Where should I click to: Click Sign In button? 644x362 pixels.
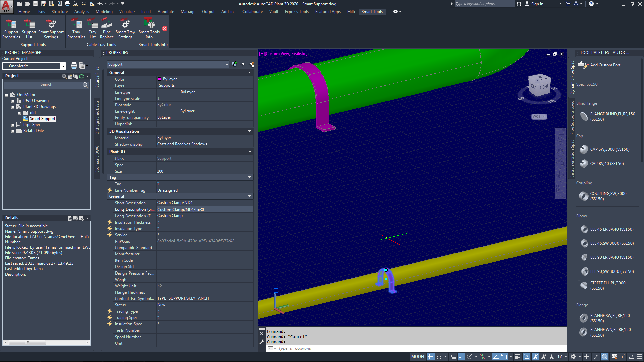click(x=537, y=4)
